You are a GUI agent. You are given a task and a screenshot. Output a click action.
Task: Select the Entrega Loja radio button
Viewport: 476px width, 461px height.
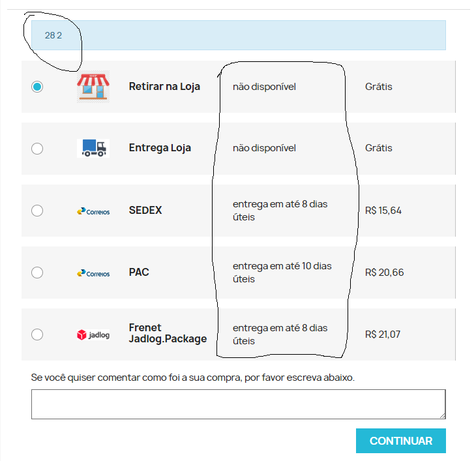tap(37, 149)
